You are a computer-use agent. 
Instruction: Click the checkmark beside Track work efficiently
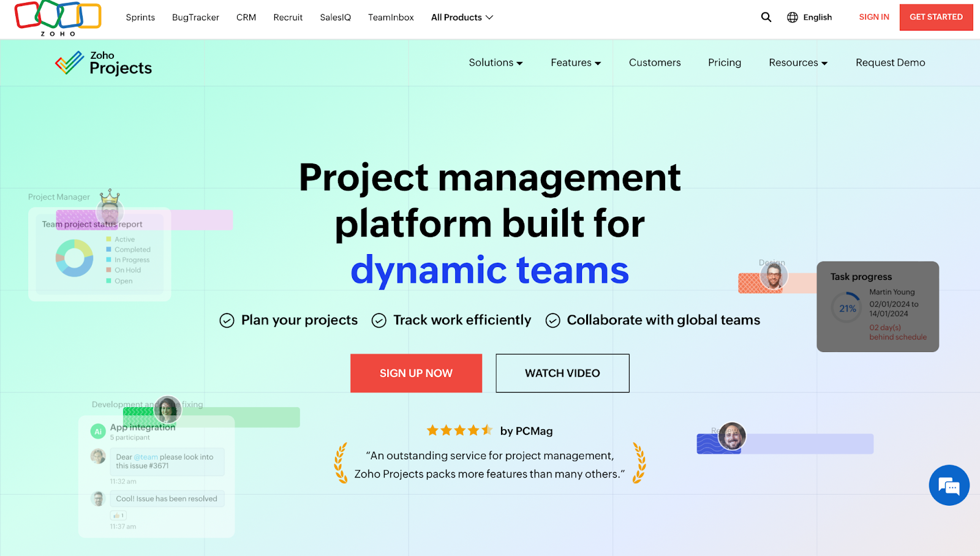click(379, 320)
